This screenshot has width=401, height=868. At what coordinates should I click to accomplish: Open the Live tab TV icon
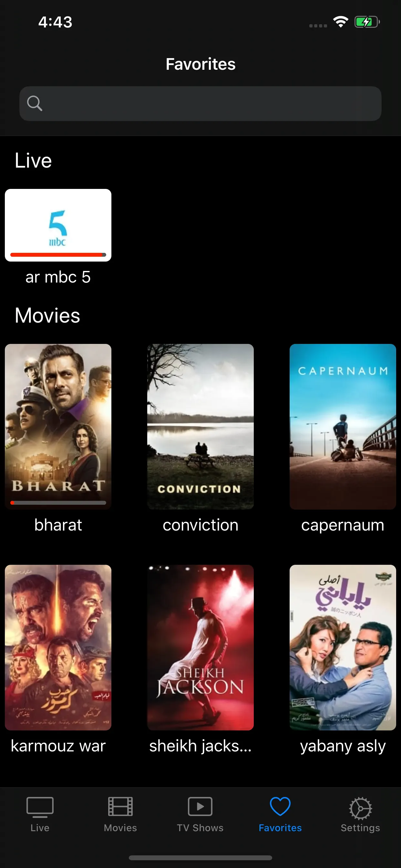coord(40,807)
